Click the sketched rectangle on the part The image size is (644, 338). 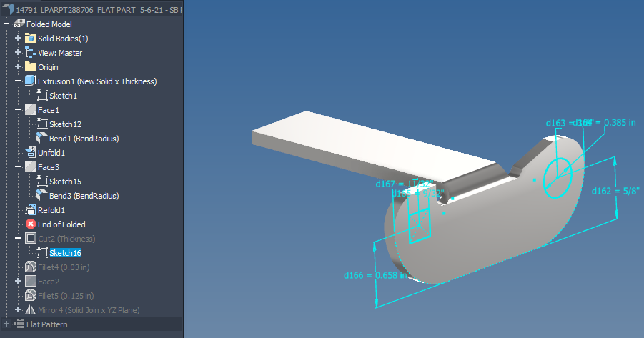[x=420, y=226]
